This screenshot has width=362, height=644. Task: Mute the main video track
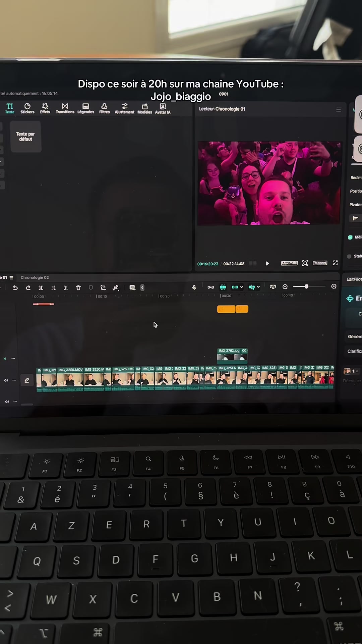tap(6, 380)
